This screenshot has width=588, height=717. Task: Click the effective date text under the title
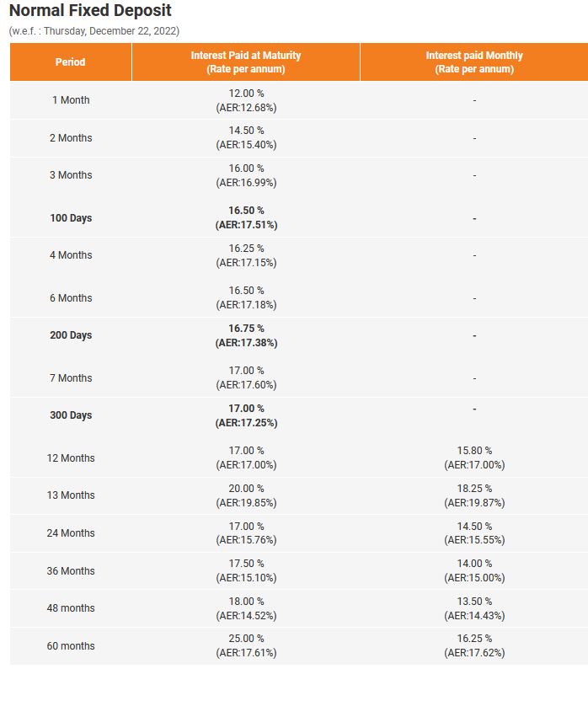click(94, 31)
